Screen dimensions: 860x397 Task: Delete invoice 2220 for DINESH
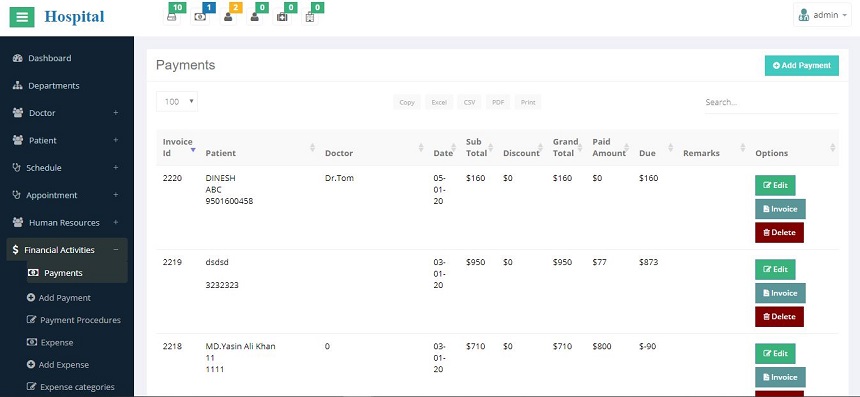click(x=779, y=232)
